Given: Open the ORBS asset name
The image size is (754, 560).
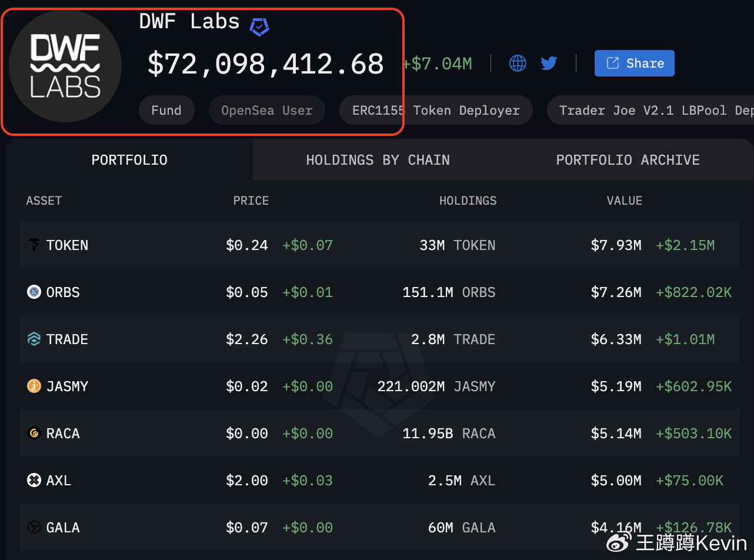Looking at the screenshot, I should [63, 292].
